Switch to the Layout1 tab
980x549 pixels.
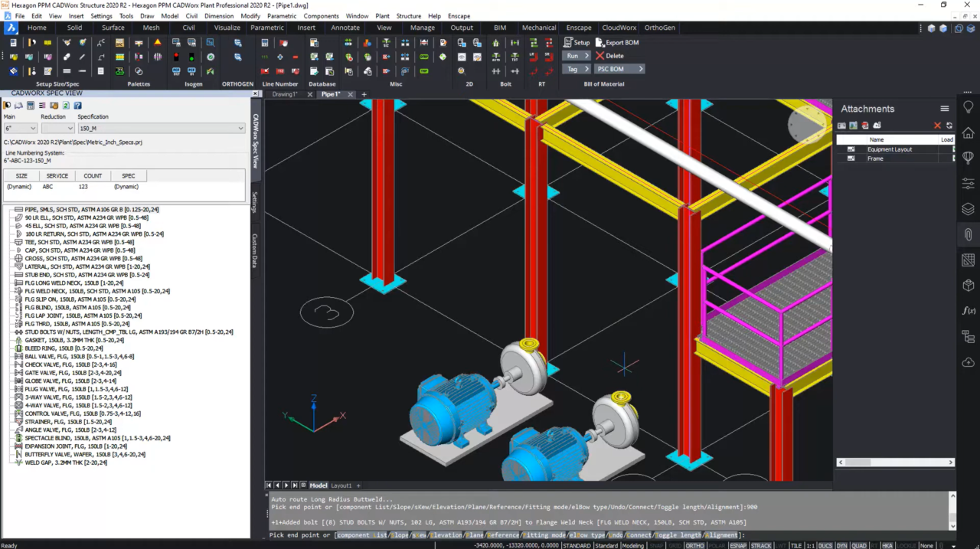(x=341, y=485)
